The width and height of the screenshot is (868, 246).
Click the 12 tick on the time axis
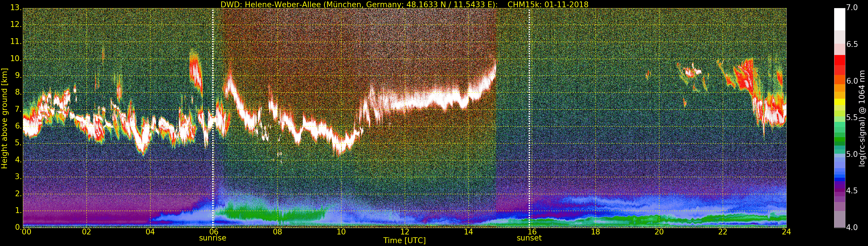click(x=405, y=232)
